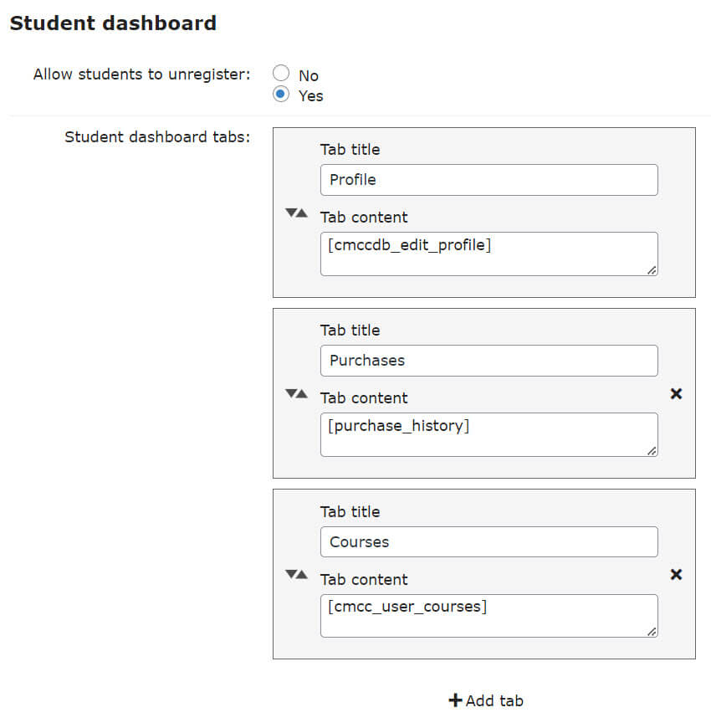Image resolution: width=711 pixels, height=728 pixels.
Task: Click into the Courses tab title field
Action: tap(488, 541)
